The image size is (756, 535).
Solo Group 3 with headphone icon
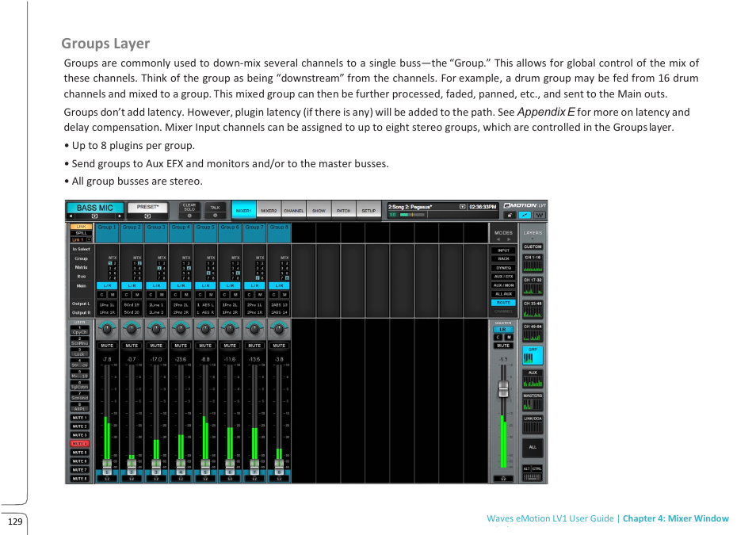click(156, 479)
